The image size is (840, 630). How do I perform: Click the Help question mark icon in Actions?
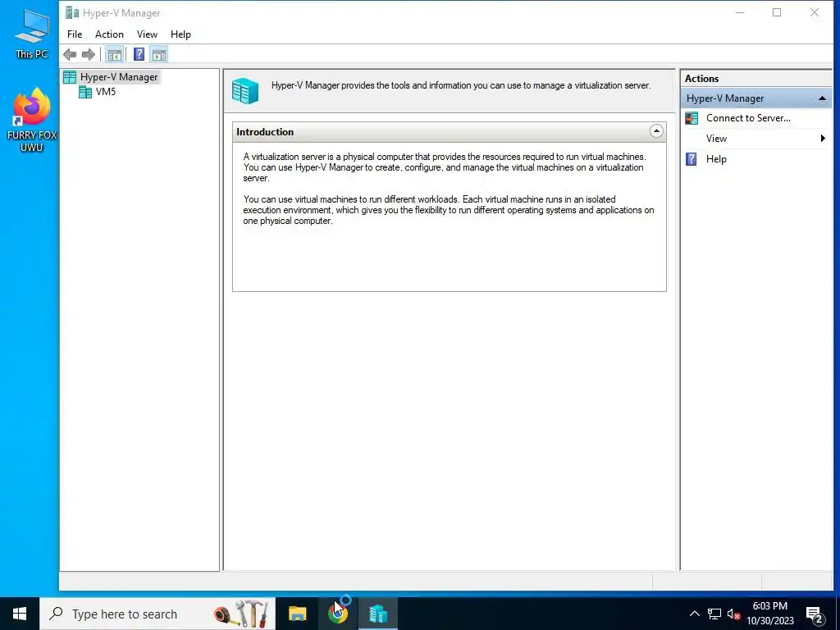point(692,159)
